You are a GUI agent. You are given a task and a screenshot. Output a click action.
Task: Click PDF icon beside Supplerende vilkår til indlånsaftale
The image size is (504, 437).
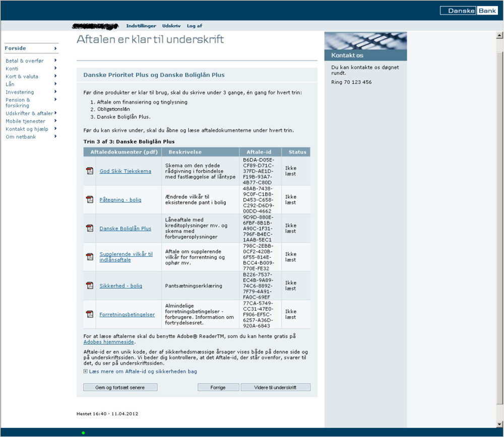click(x=90, y=257)
